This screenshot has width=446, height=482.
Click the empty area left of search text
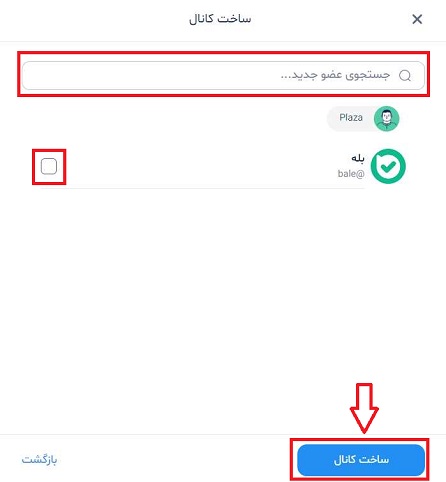tap(150, 75)
